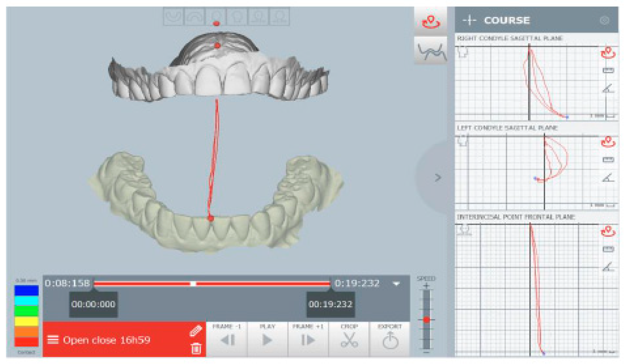Collapse side panel with the chevron arrow
This screenshot has height=364, width=626.
[438, 178]
